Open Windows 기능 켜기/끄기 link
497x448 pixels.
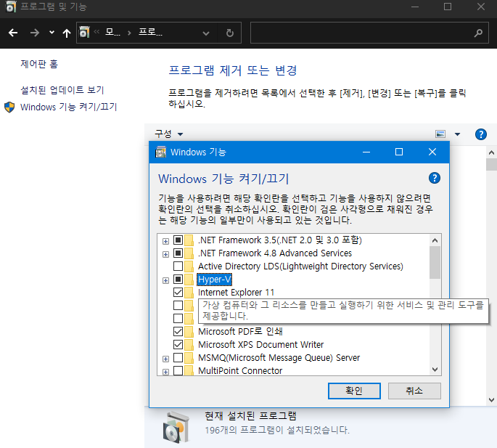69,107
